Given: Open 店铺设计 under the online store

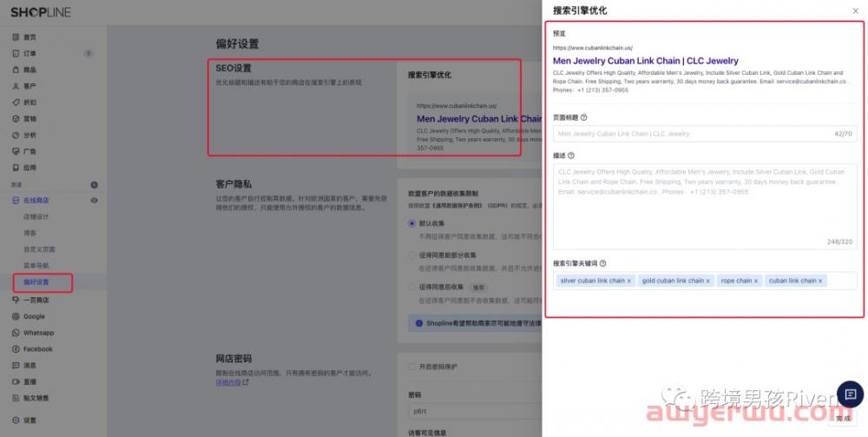Looking at the screenshot, I should [x=36, y=216].
